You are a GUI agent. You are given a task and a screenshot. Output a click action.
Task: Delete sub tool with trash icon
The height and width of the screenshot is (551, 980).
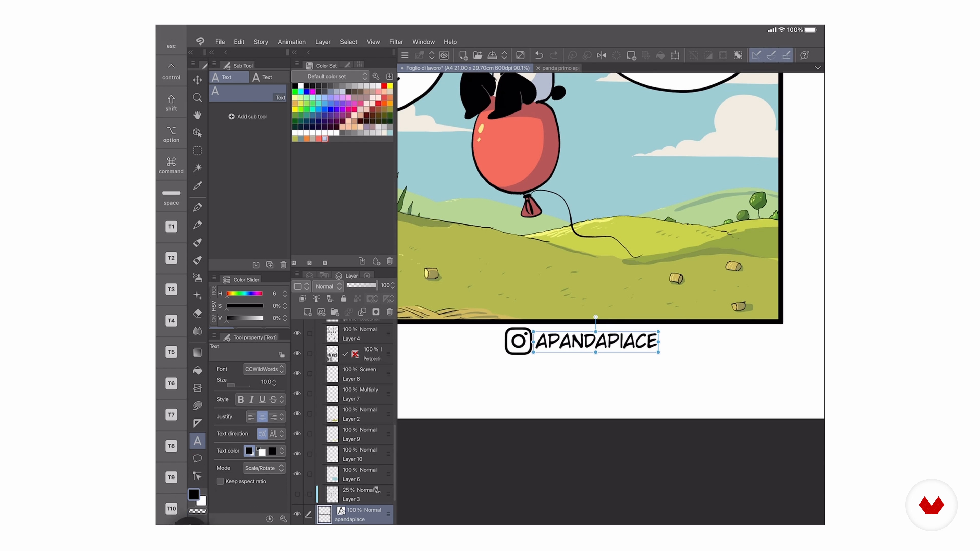tap(283, 265)
